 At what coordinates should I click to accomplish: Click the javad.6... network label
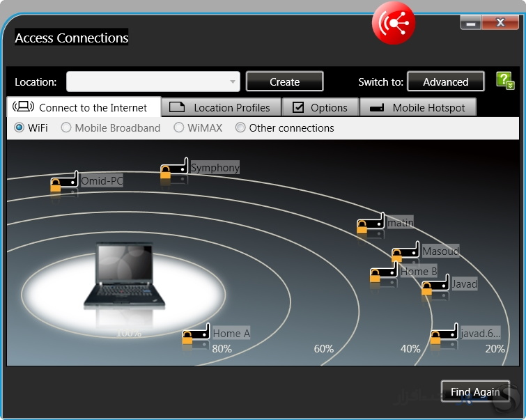(481, 333)
